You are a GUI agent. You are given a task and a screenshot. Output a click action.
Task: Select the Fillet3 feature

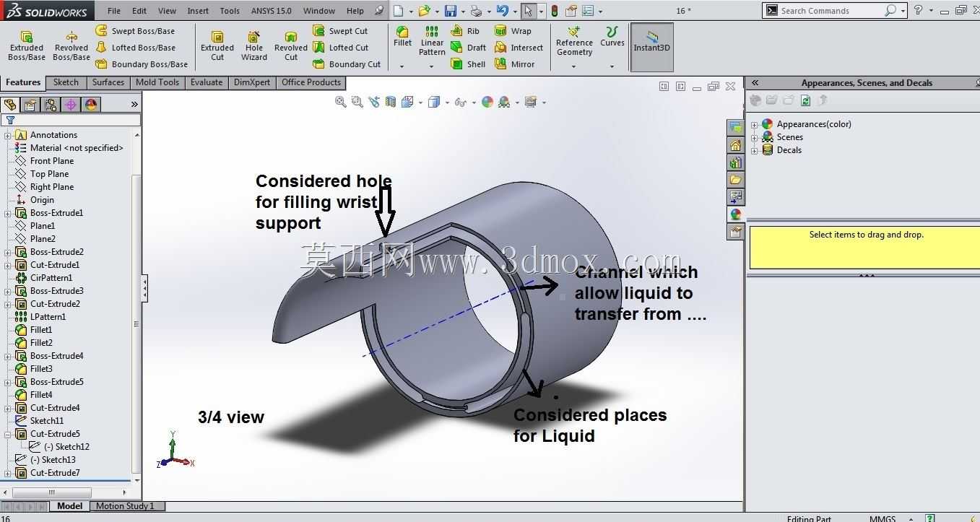pyautogui.click(x=41, y=369)
